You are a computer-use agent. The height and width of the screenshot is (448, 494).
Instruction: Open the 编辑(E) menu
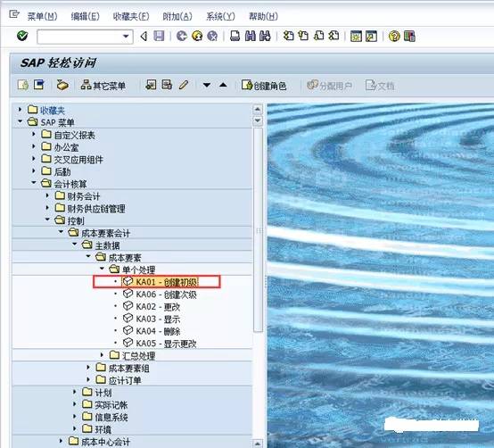pyautogui.click(x=85, y=16)
